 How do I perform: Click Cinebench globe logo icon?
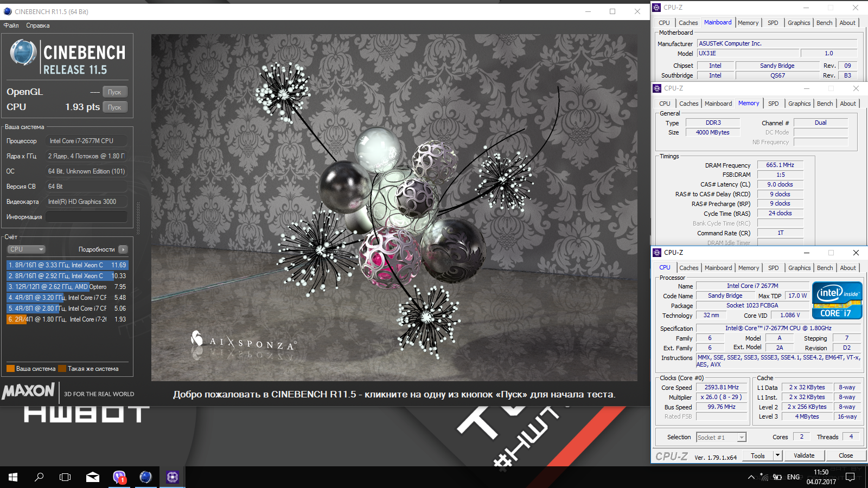pyautogui.click(x=23, y=53)
